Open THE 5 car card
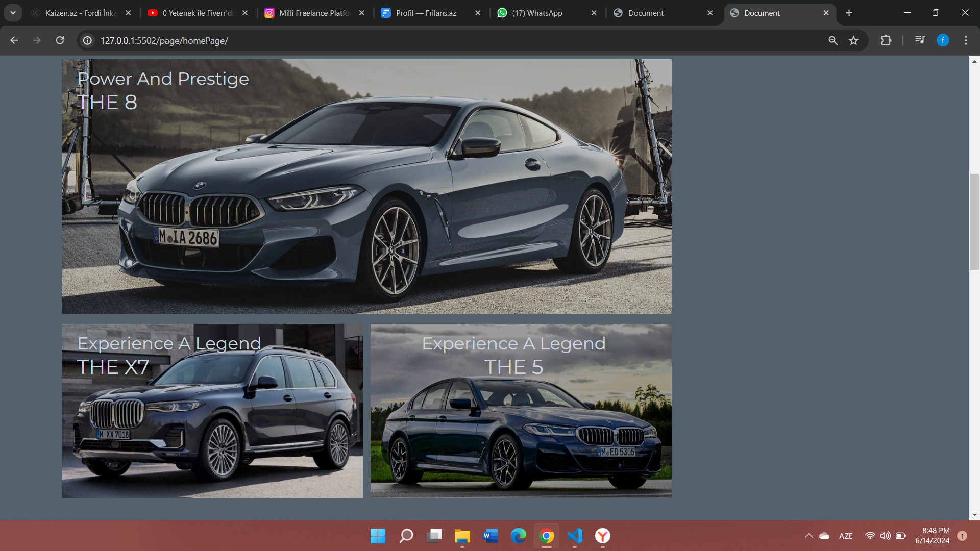 (x=521, y=411)
